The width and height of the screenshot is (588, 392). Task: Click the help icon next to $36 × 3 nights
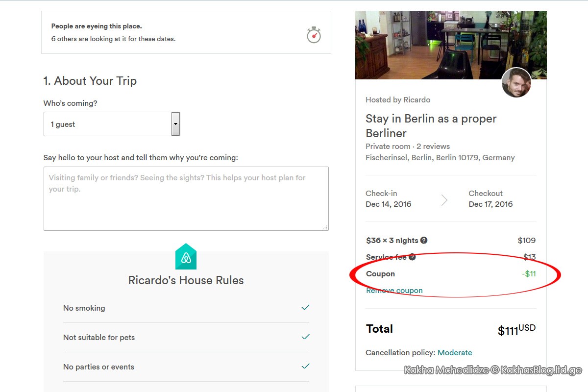[424, 240]
